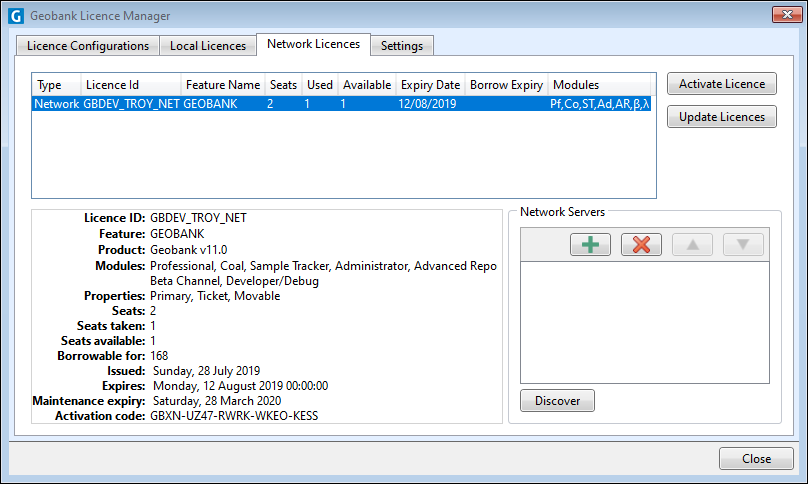Click the Geobank G logo in title bar

pyautogui.click(x=16, y=16)
